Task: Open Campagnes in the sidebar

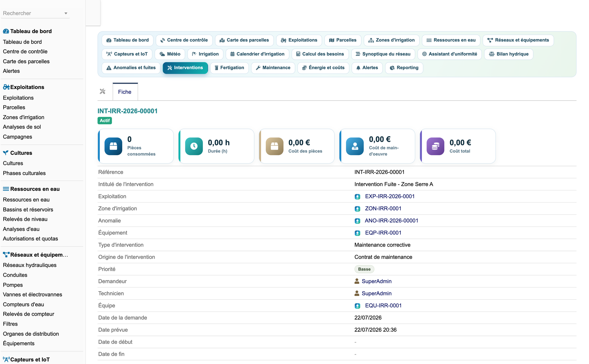Action: tap(18, 137)
